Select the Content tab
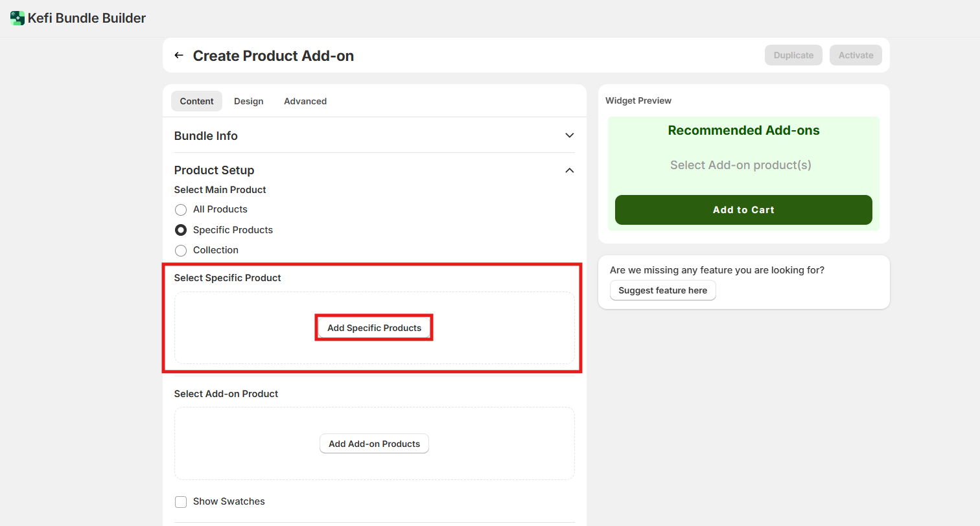Image resolution: width=980 pixels, height=526 pixels. click(196, 101)
